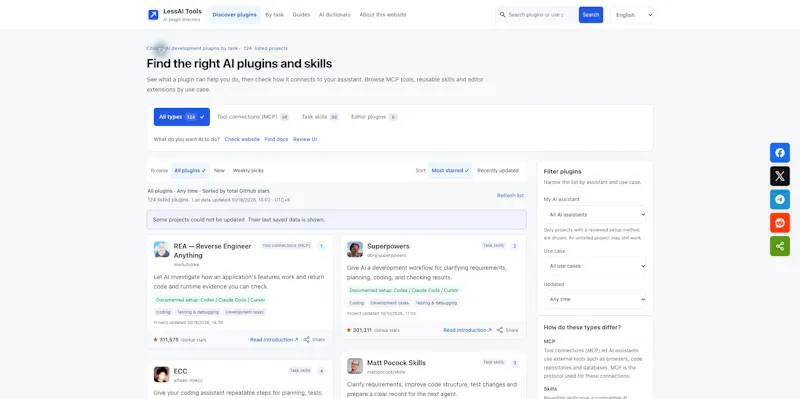Viewport: 800px width, 399px height.
Task: Click the mattpocock/skills repository text
Action: coord(386,372)
